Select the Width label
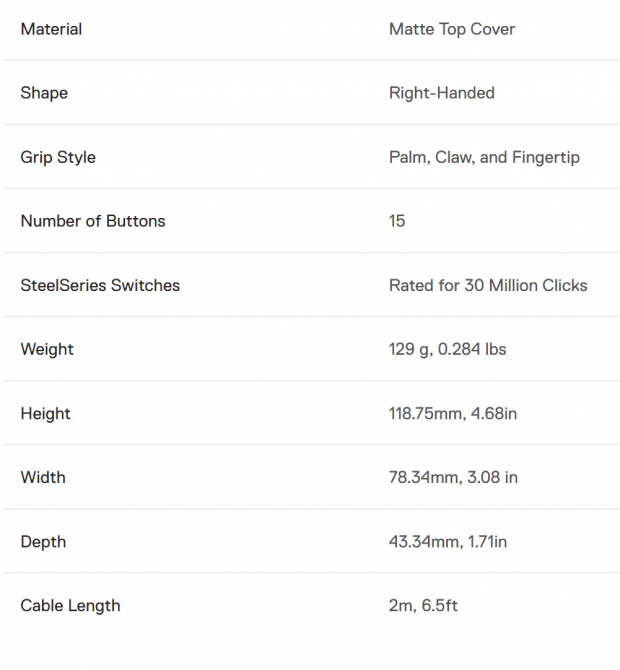620x670 pixels. pyautogui.click(x=43, y=477)
